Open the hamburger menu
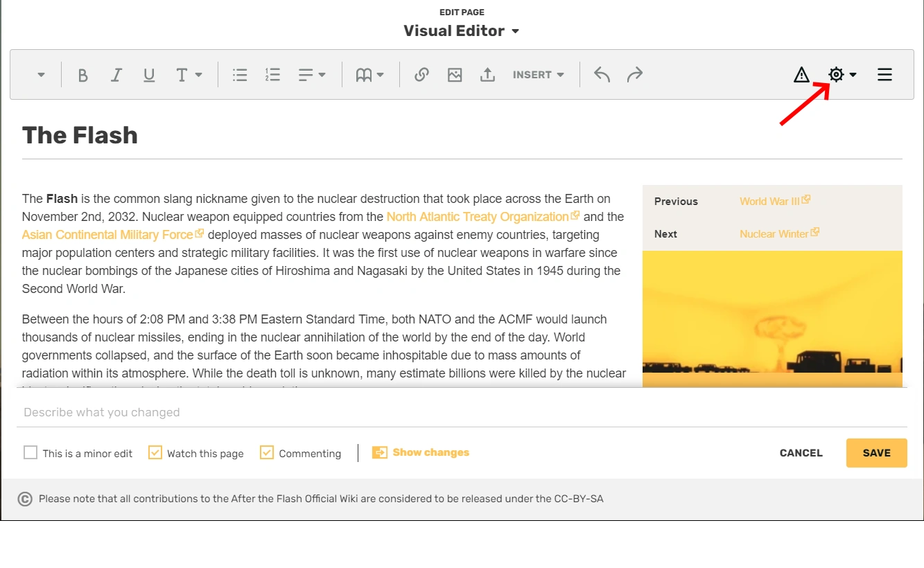The height and width of the screenshot is (568, 924). tap(884, 75)
